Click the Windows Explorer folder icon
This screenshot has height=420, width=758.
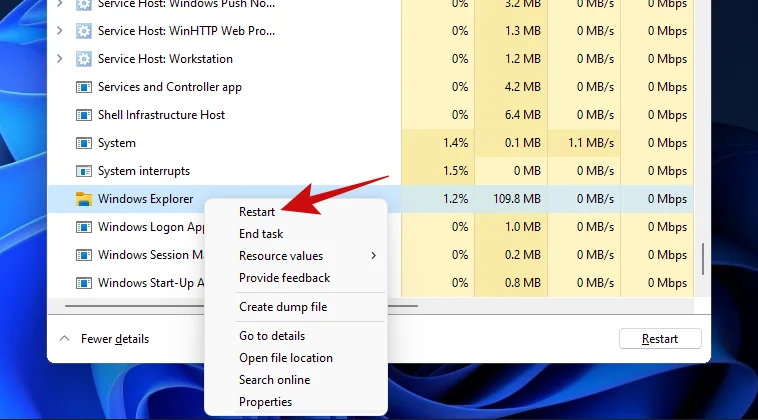point(84,199)
